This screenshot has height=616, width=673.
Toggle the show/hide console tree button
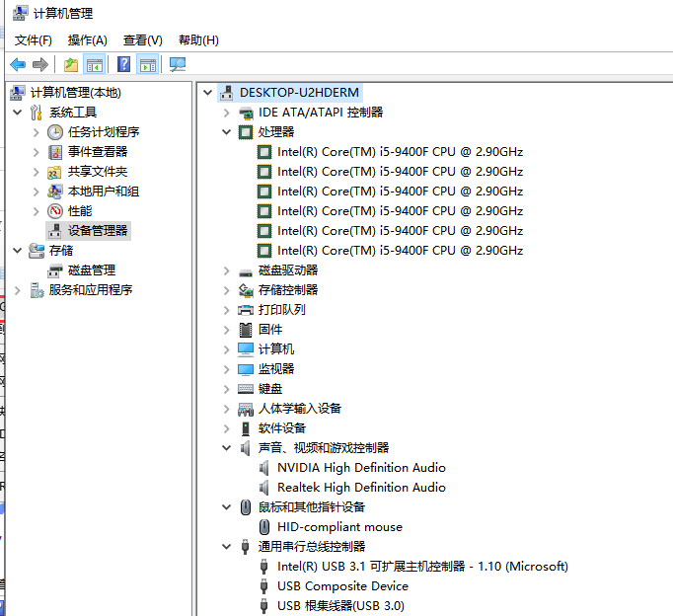(x=95, y=65)
